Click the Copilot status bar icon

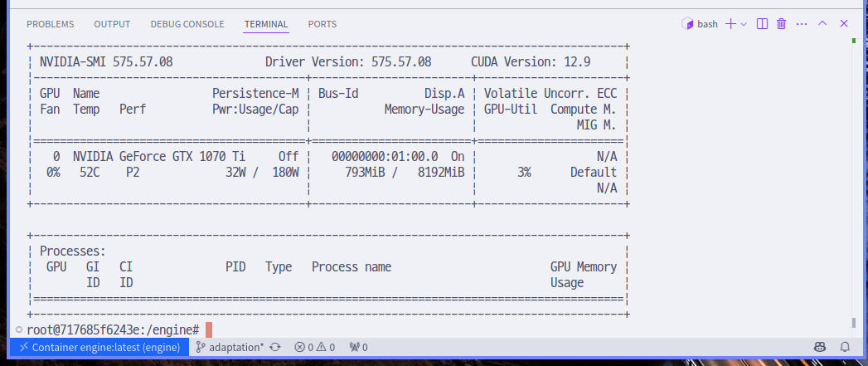point(819,347)
